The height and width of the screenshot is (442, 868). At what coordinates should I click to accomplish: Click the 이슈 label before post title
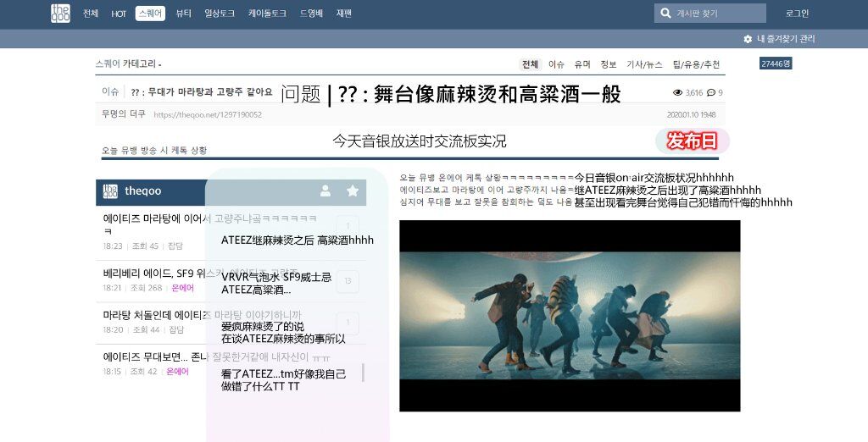point(110,91)
